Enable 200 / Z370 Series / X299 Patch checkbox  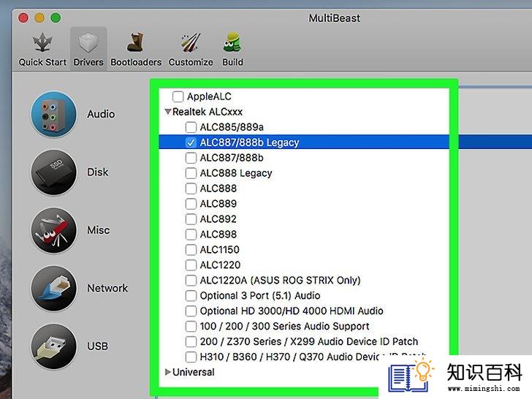point(191,341)
